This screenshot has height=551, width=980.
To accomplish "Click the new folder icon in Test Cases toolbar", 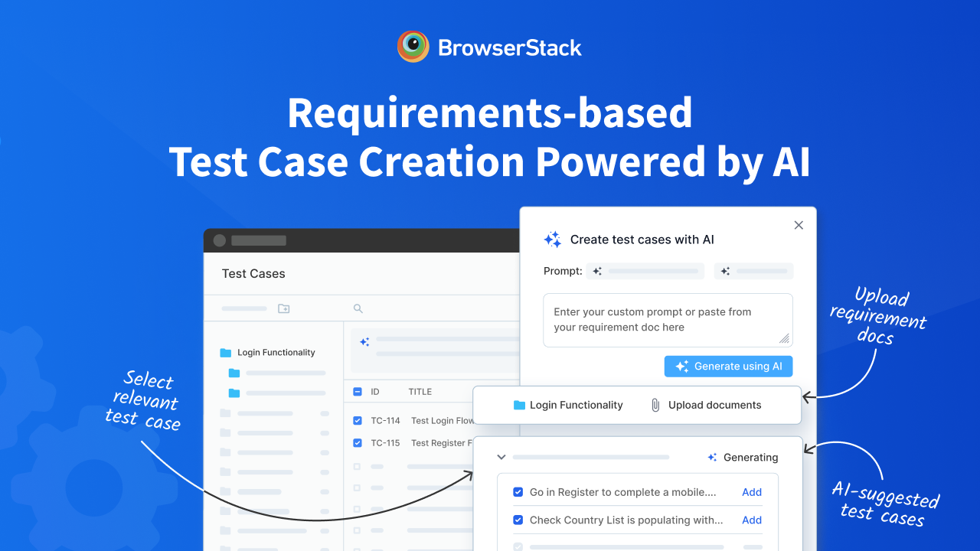I will pyautogui.click(x=283, y=308).
